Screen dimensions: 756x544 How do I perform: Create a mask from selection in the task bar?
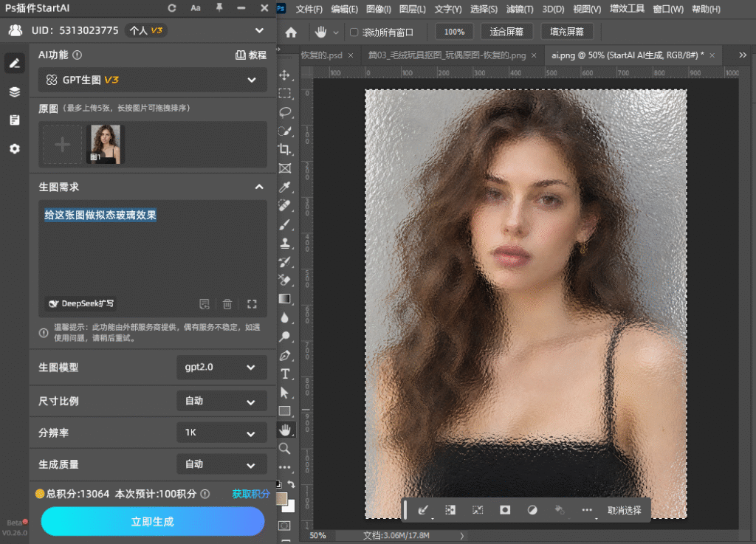(505, 510)
